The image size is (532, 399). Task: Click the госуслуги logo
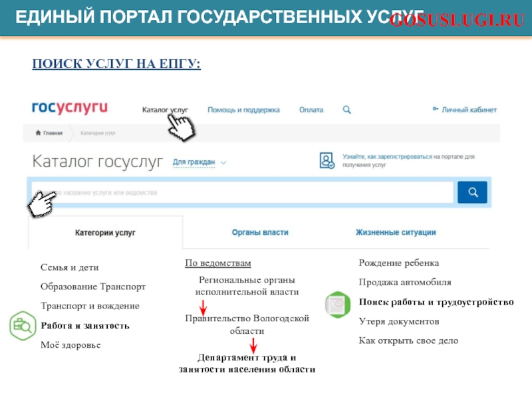point(70,108)
